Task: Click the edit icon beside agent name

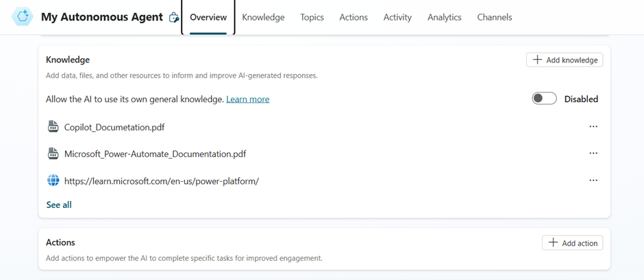Action: 174,18
